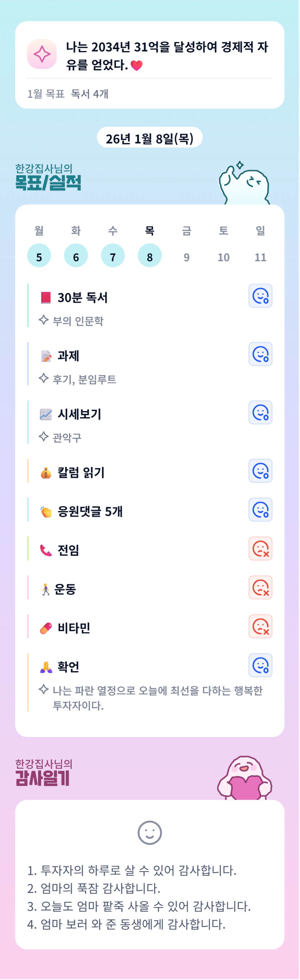The height and width of the screenshot is (980, 300).
Task: Click the memo icon beside 과제
Action: (x=46, y=356)
